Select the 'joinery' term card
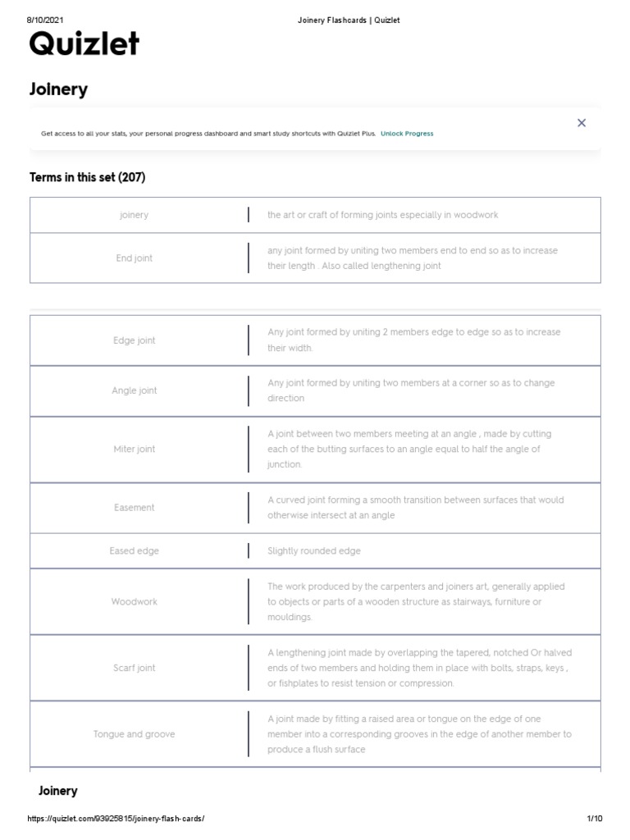The width and height of the screenshot is (630, 840). click(x=135, y=215)
